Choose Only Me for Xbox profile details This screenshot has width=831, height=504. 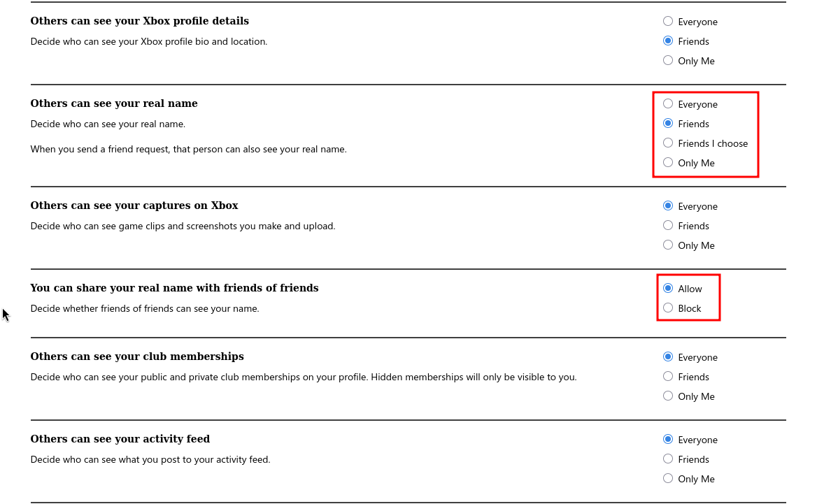[668, 60]
